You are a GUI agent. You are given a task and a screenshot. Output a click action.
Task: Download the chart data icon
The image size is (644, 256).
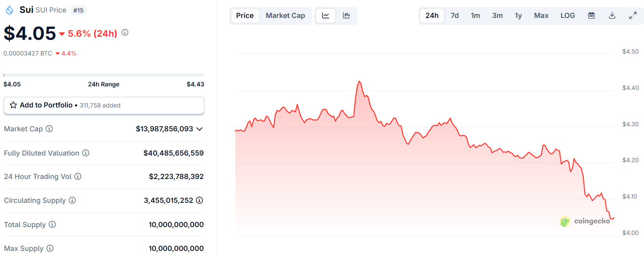pyautogui.click(x=612, y=16)
